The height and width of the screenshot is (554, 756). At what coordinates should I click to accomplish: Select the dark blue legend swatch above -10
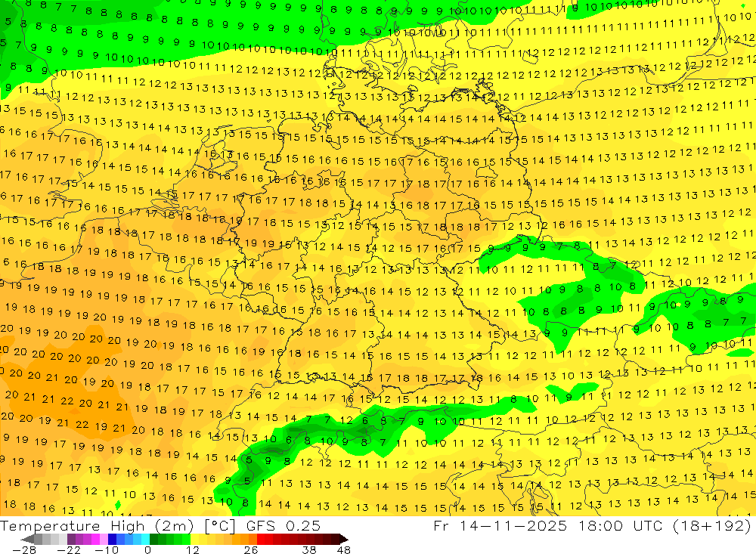tap(113, 539)
